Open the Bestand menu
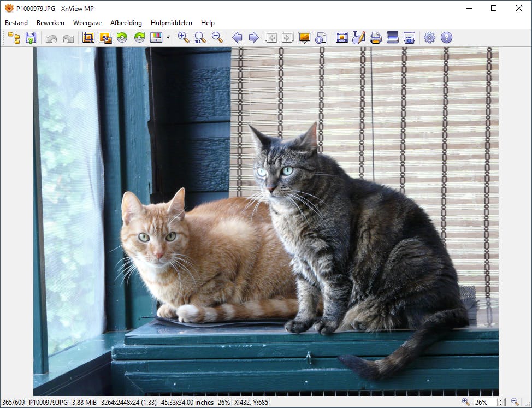This screenshot has height=408, width=532. [16, 23]
